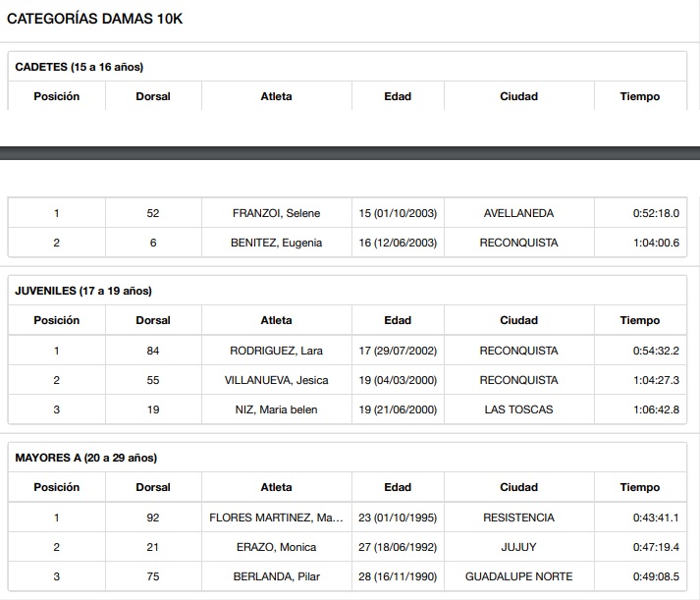The width and height of the screenshot is (700, 600).
Task: Click athlete ERAZO, Monica
Action: (x=276, y=547)
